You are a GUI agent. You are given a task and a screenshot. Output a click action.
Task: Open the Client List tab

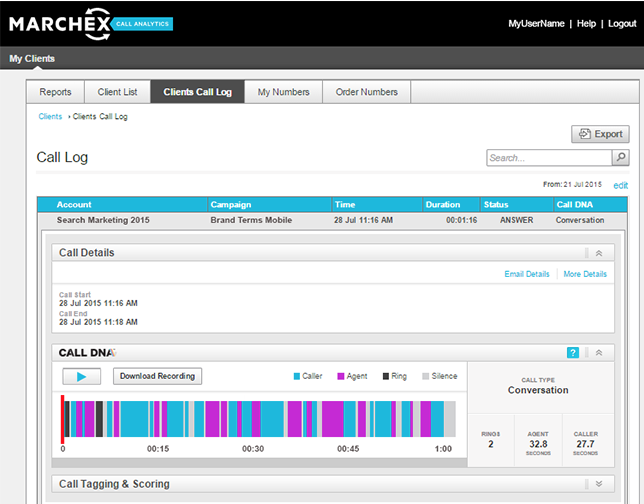pyautogui.click(x=117, y=92)
